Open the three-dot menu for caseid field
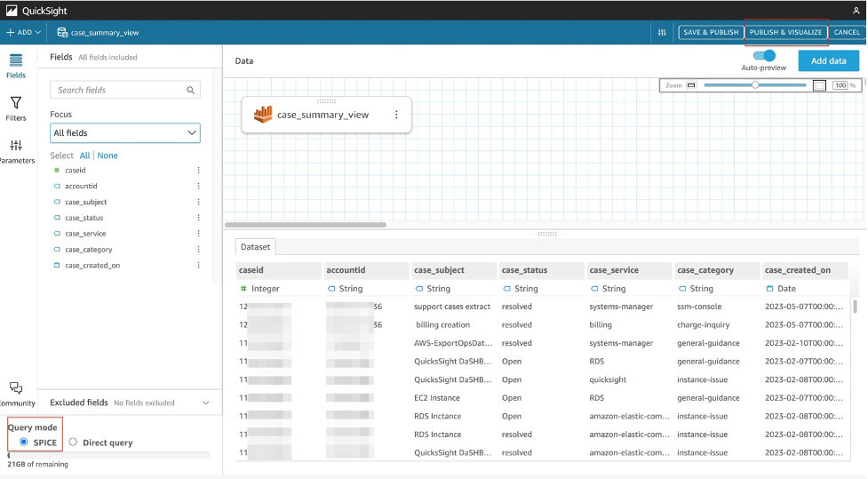The width and height of the screenshot is (868, 479). click(198, 170)
